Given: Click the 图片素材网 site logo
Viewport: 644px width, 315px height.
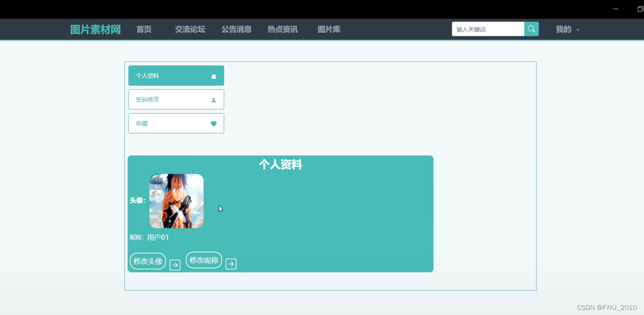Looking at the screenshot, I should point(95,29).
